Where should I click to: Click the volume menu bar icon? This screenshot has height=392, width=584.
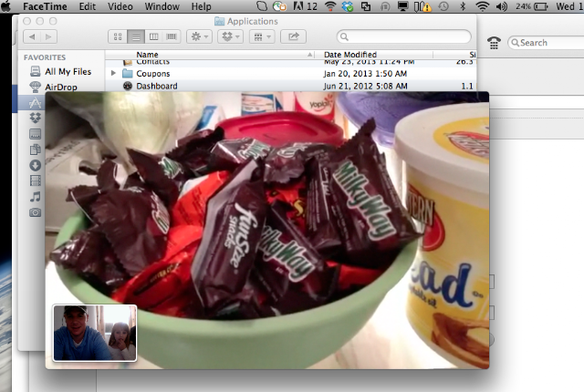[x=501, y=6]
